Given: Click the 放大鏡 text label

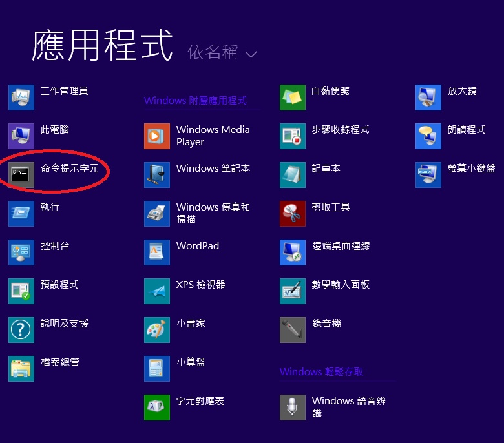Looking at the screenshot, I should [462, 91].
